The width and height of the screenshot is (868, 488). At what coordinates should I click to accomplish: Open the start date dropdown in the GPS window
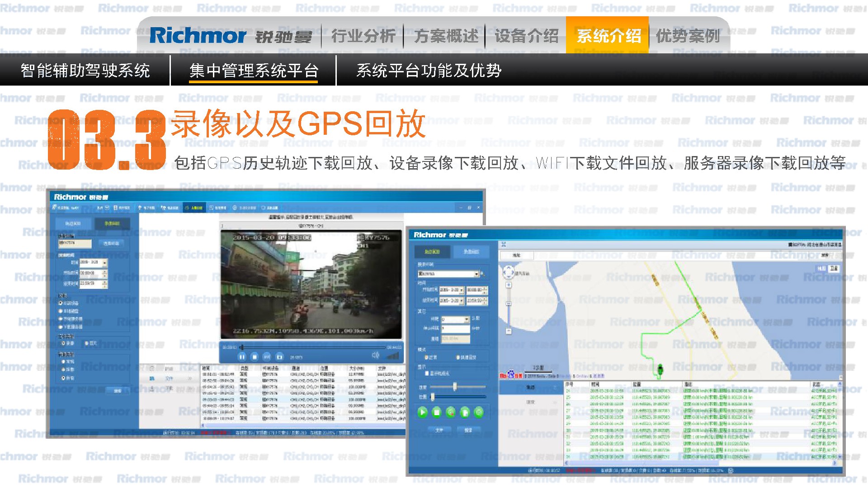462,290
